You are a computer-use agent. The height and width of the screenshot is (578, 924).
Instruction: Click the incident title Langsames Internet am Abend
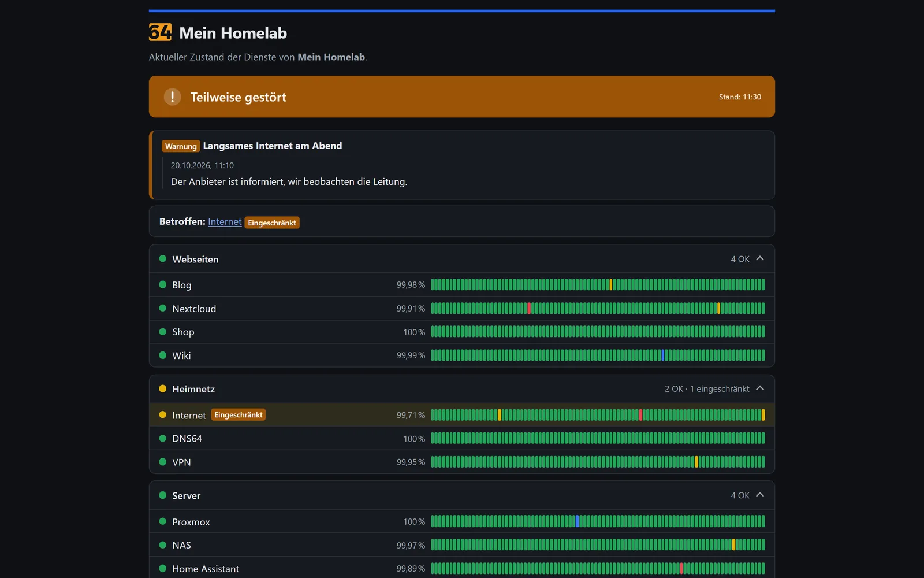[x=273, y=146]
